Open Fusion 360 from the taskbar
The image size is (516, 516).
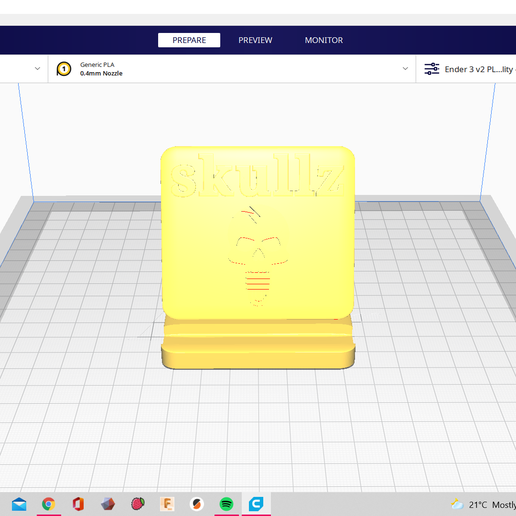pos(167,504)
